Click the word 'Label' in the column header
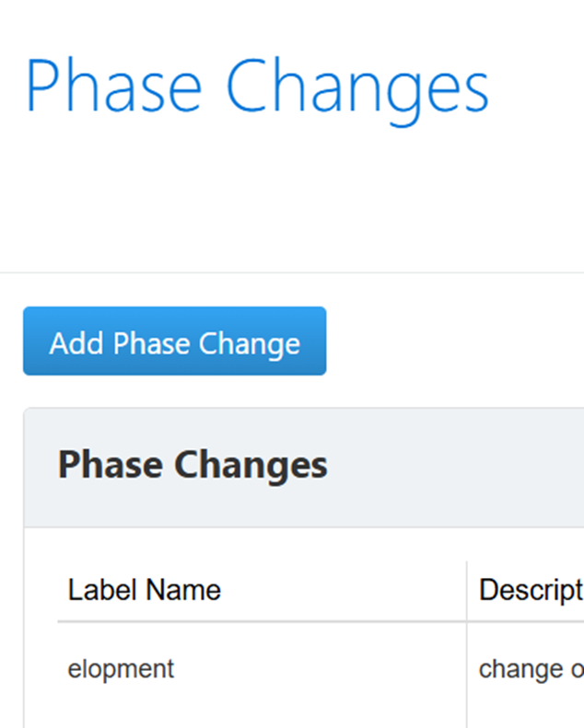 (x=103, y=590)
